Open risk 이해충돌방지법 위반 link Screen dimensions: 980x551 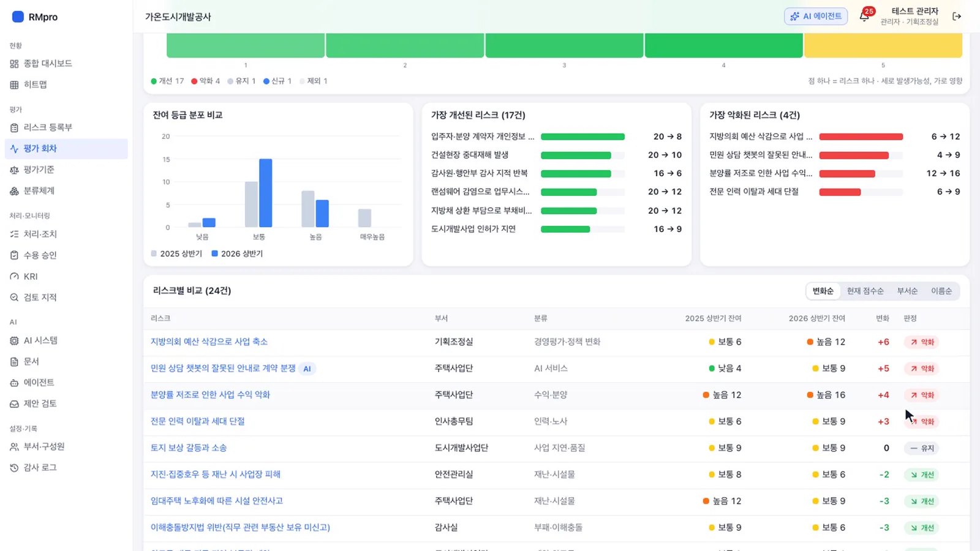[240, 528]
